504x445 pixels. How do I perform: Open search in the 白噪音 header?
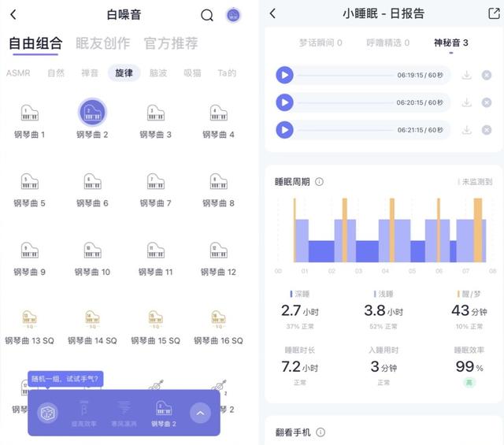tap(207, 15)
